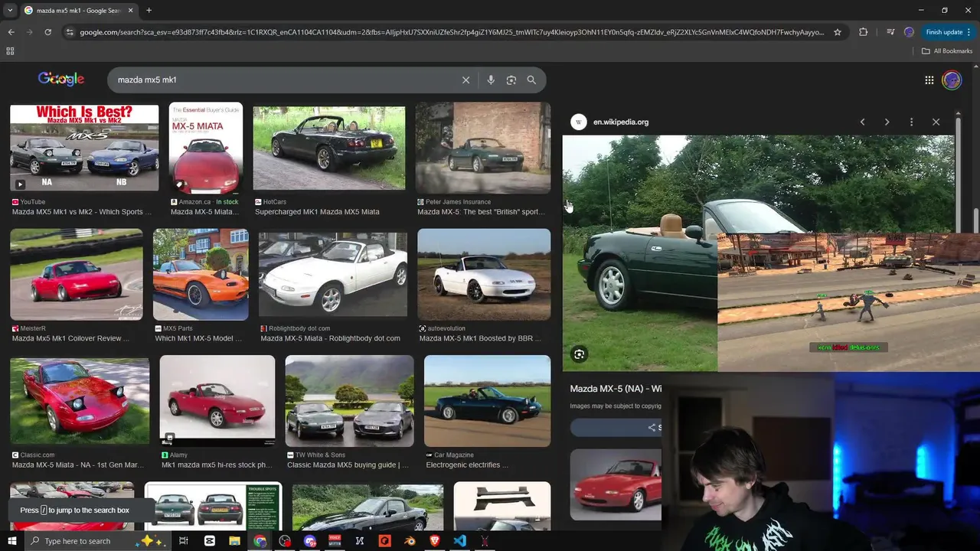Open the HotCars supercharged MK1 image
The width and height of the screenshot is (980, 551).
329,147
